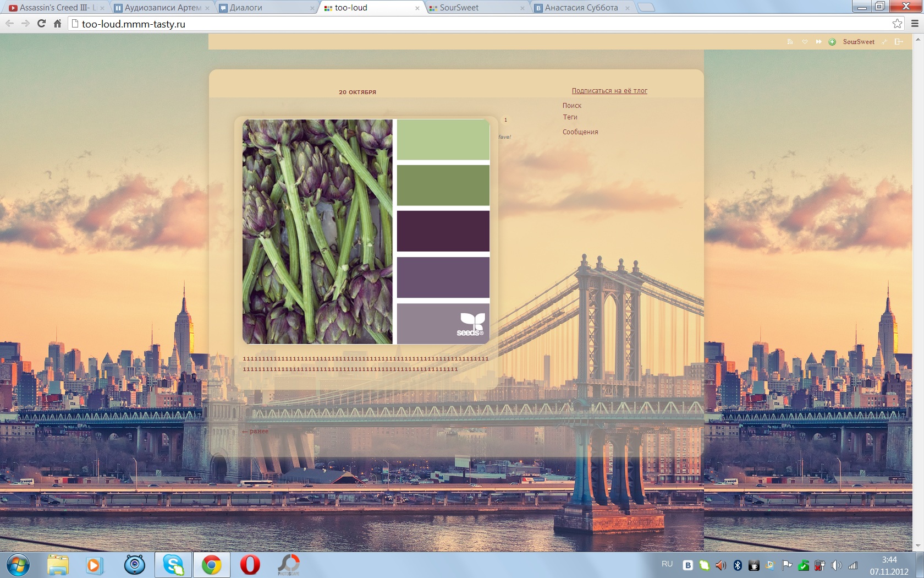
Task: Open Skype from the taskbar
Action: tap(173, 565)
